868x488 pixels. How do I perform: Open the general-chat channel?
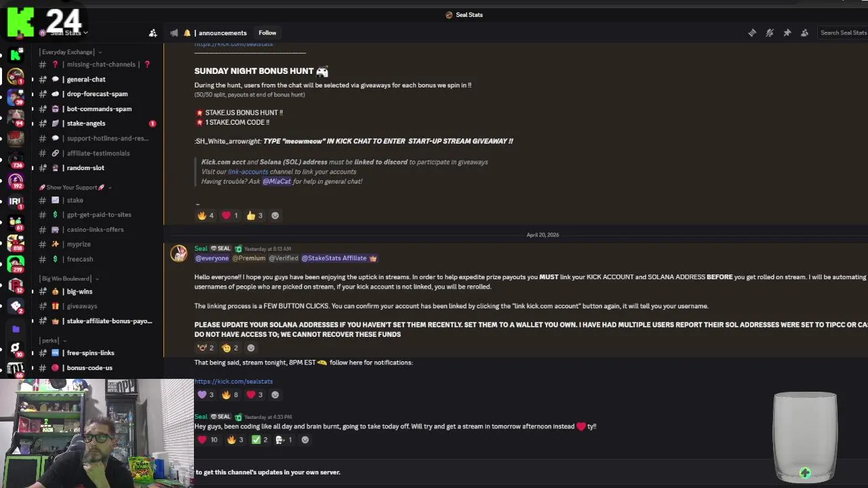click(x=86, y=79)
